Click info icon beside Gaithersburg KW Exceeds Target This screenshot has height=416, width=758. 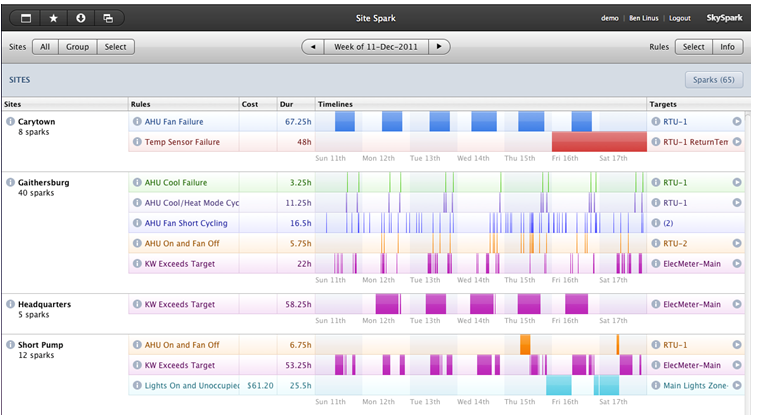click(x=137, y=263)
